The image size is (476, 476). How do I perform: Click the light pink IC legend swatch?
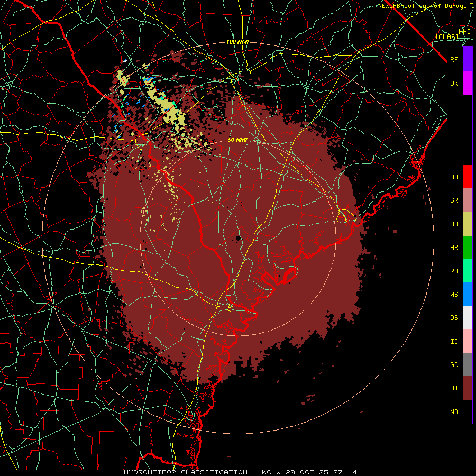[467, 341]
